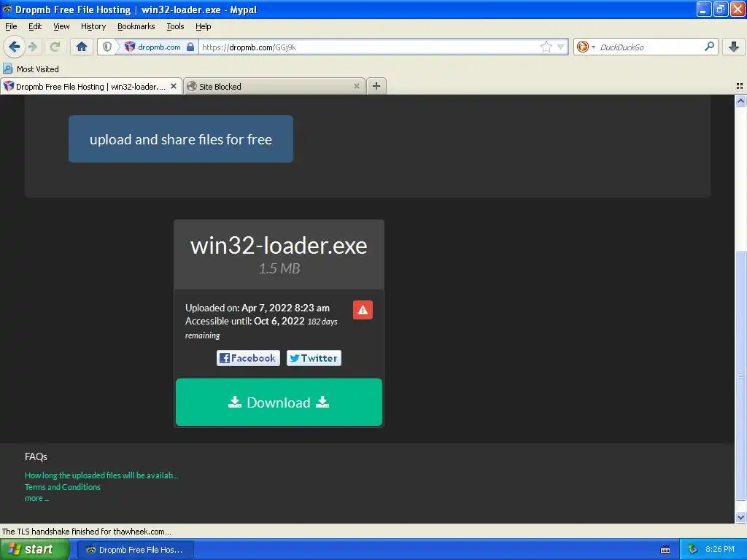Image resolution: width=747 pixels, height=560 pixels.
Task: Click 'Uploaded on: Apr 7, 2022' text
Action: [258, 308]
